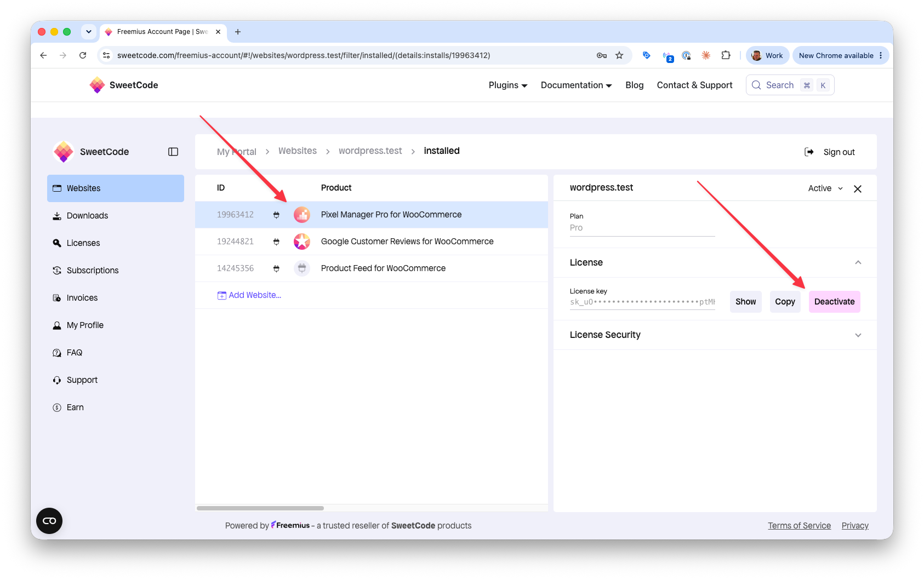This screenshot has width=924, height=580.
Task: Click the sign out arrow icon
Action: 809,152
